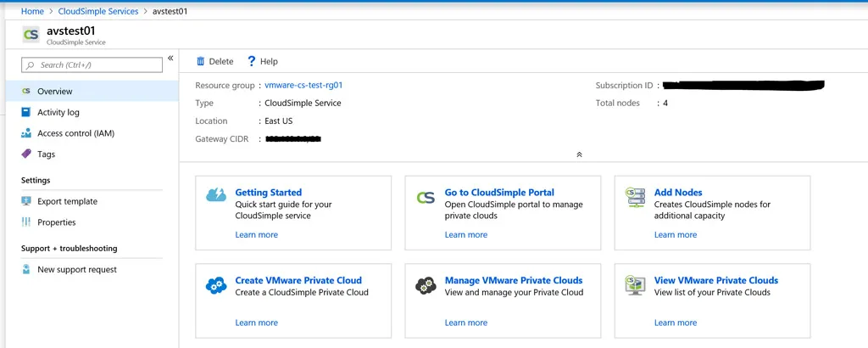Click the avstest01 page title

coord(71,31)
